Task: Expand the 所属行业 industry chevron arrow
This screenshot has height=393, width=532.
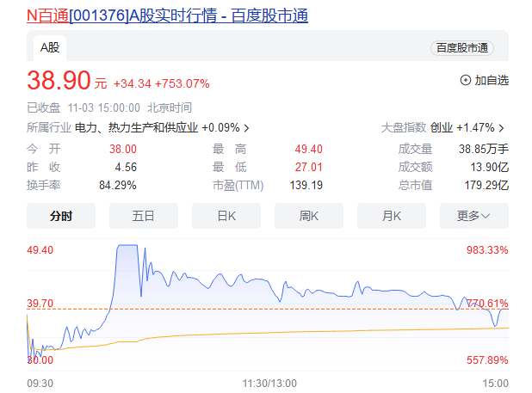Action: (x=246, y=128)
